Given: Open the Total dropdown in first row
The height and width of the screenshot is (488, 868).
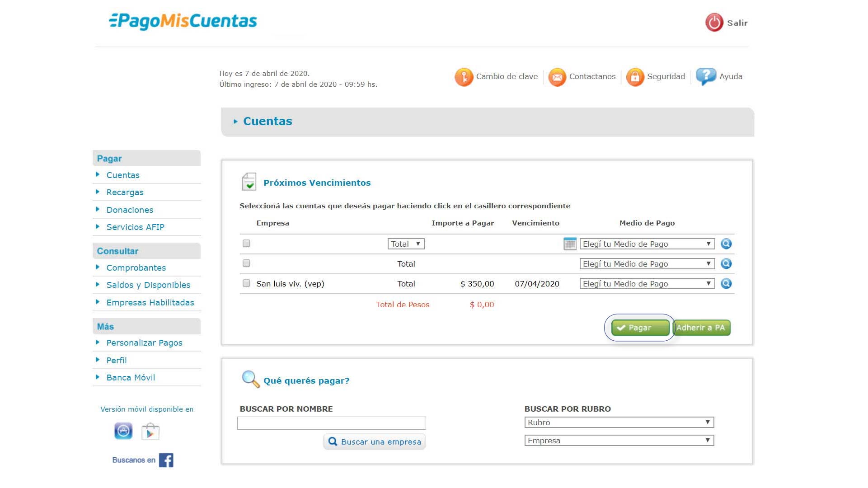Looking at the screenshot, I should 406,244.
